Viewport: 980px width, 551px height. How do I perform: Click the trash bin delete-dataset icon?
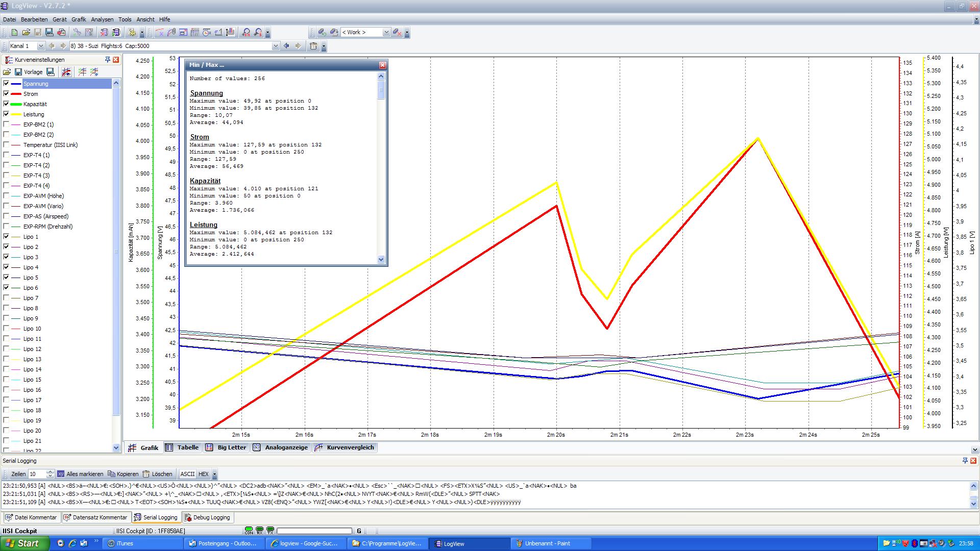[x=313, y=46]
